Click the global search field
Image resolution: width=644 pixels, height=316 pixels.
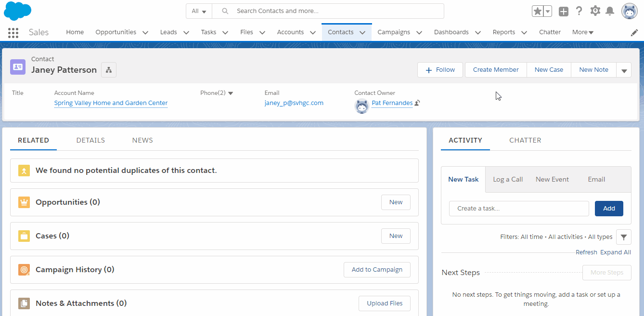tap(328, 11)
